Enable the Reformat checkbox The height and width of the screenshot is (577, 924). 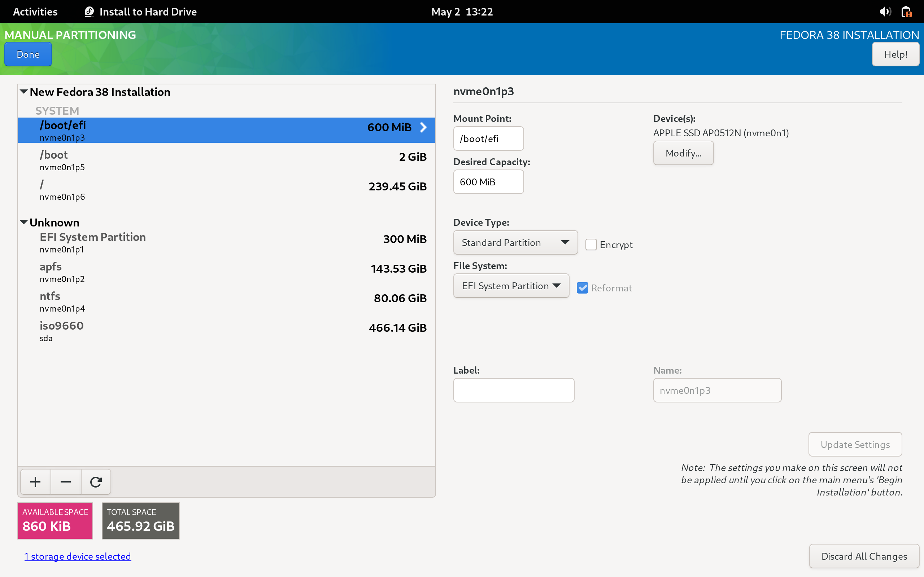[x=582, y=287]
